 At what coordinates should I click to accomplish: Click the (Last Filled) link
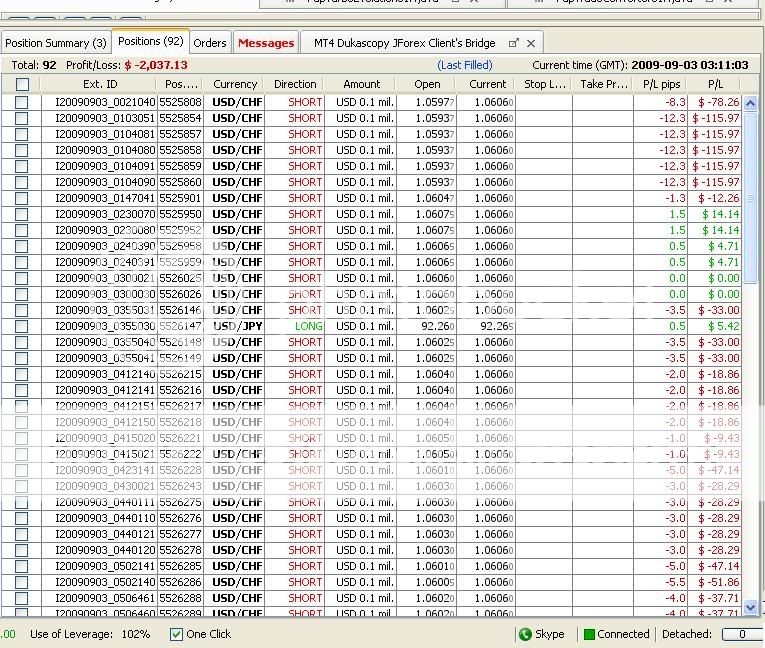click(x=464, y=65)
